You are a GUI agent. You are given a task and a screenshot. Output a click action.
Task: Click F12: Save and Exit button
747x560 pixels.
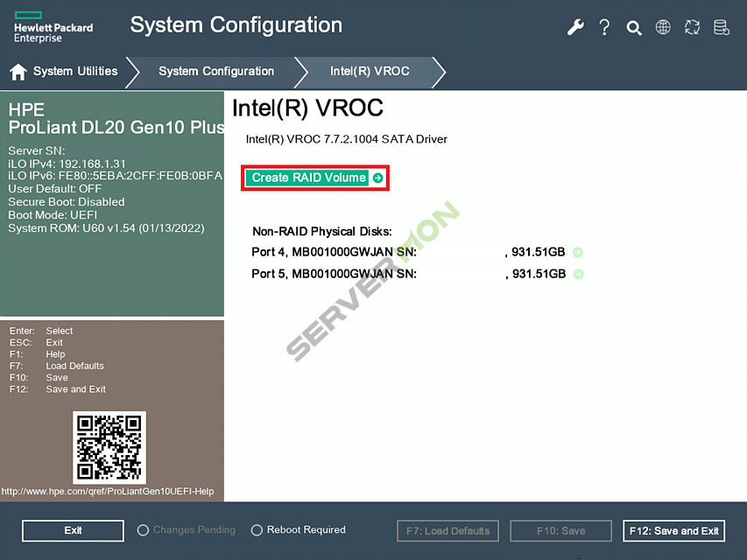673,530
